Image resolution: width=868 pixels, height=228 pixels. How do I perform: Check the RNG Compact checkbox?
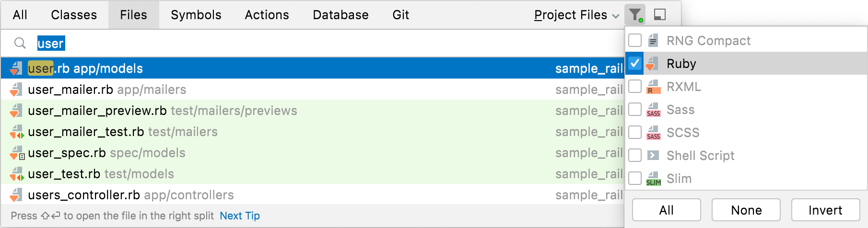(635, 41)
